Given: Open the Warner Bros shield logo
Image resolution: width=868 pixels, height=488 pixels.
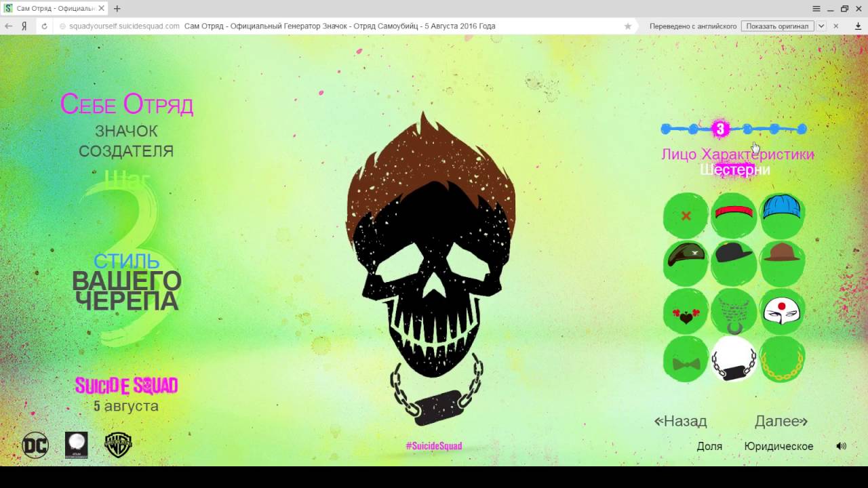Looking at the screenshot, I should 118,445.
